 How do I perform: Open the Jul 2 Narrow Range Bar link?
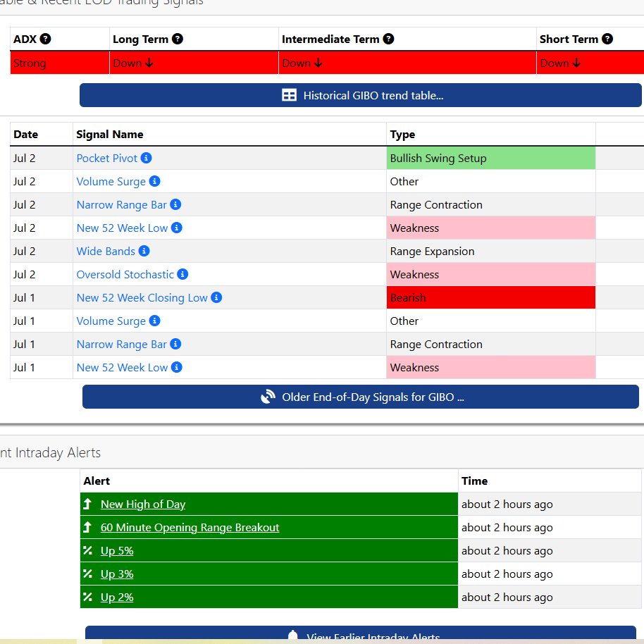pos(122,204)
